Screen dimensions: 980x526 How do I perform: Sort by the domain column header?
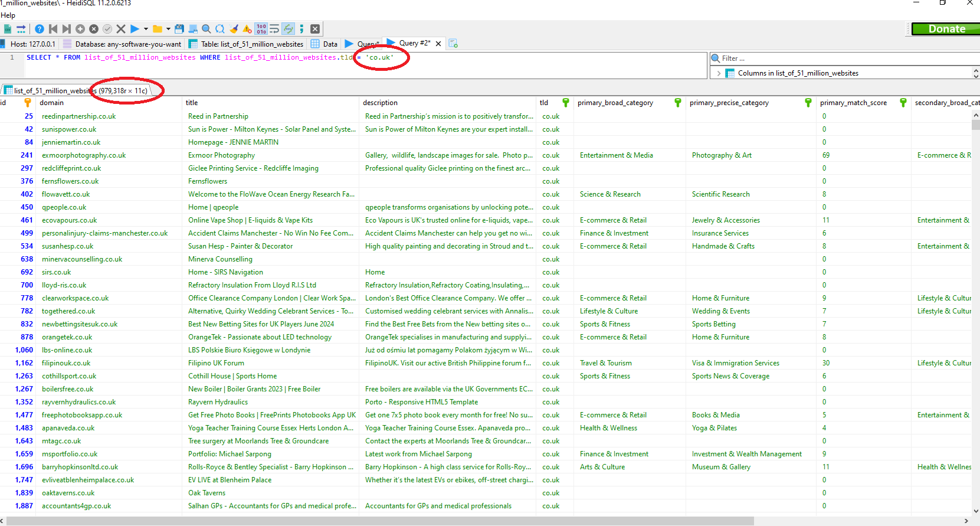pyautogui.click(x=109, y=103)
